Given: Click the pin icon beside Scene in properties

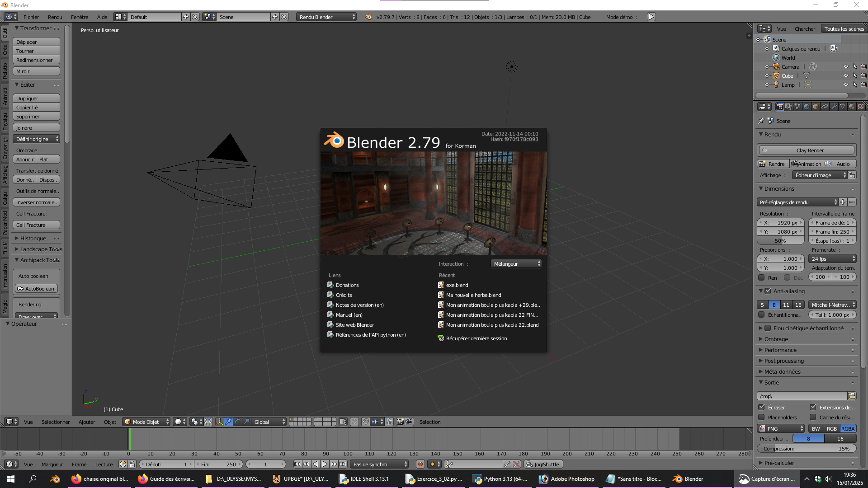Looking at the screenshot, I should click(x=761, y=121).
